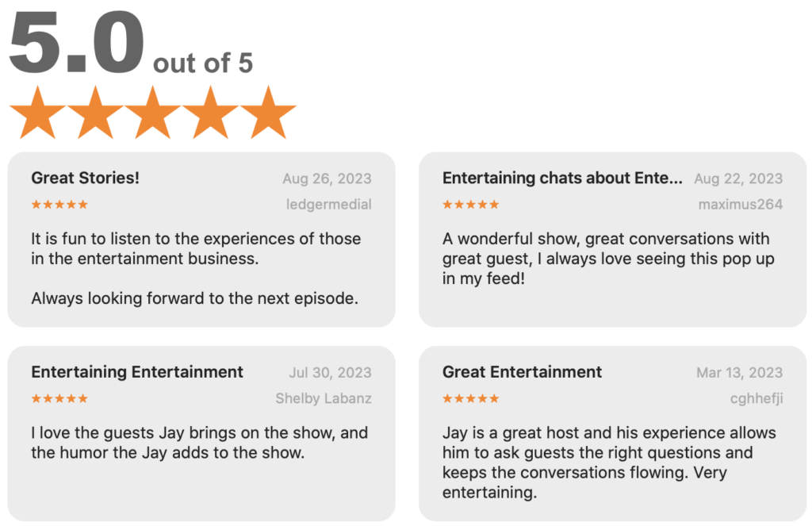Click reviewer name Shelby Labanz

pyautogui.click(x=323, y=398)
